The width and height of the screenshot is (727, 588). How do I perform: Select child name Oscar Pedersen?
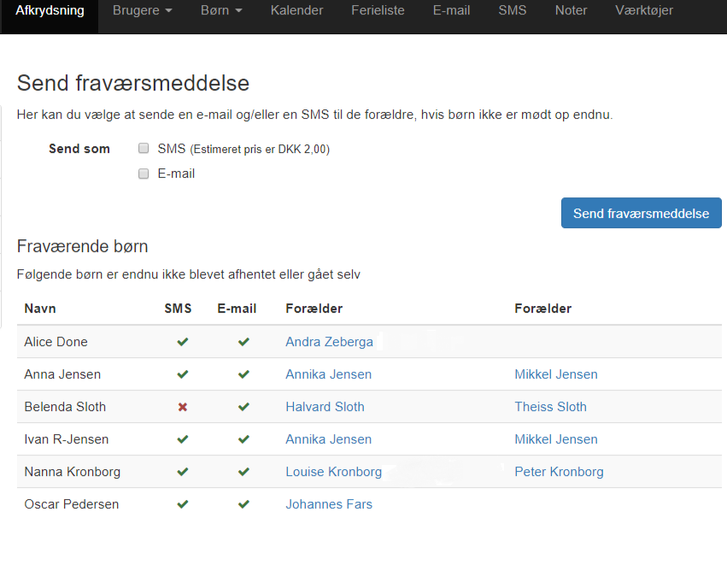[x=72, y=504]
